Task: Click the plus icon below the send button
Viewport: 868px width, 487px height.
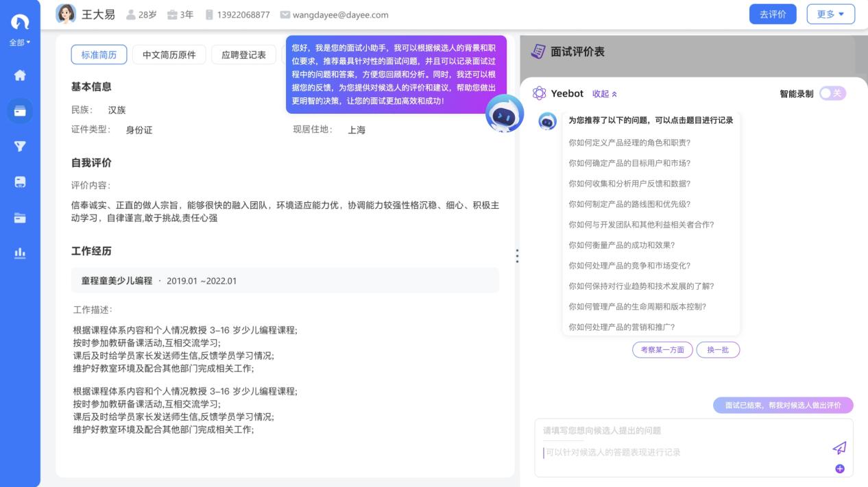Action: point(839,469)
